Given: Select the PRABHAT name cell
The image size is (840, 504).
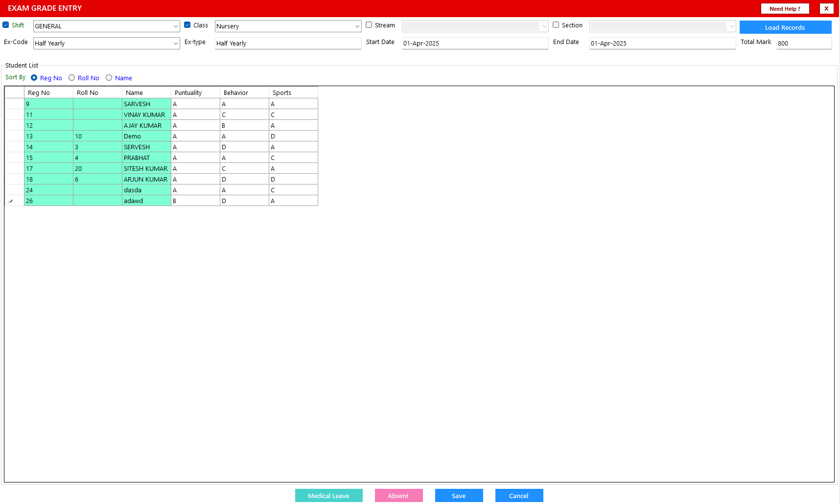Looking at the screenshot, I should (x=147, y=158).
